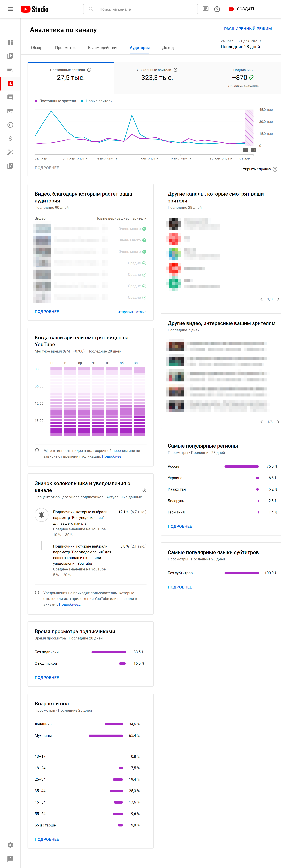Click the Без субтитров row
281x868 pixels.
click(x=222, y=573)
